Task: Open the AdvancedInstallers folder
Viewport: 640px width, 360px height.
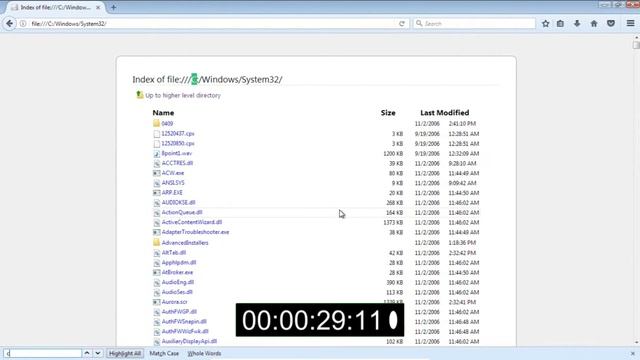Action: [185, 242]
